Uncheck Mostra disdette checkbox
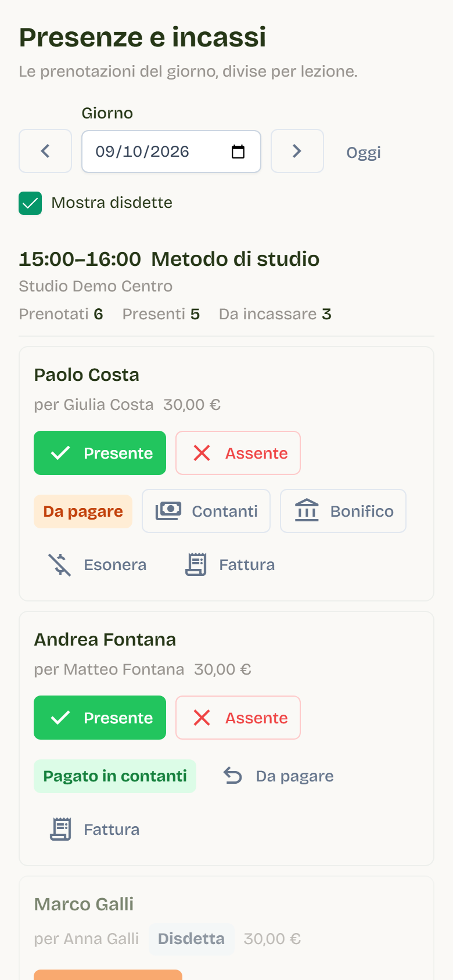 click(x=30, y=203)
